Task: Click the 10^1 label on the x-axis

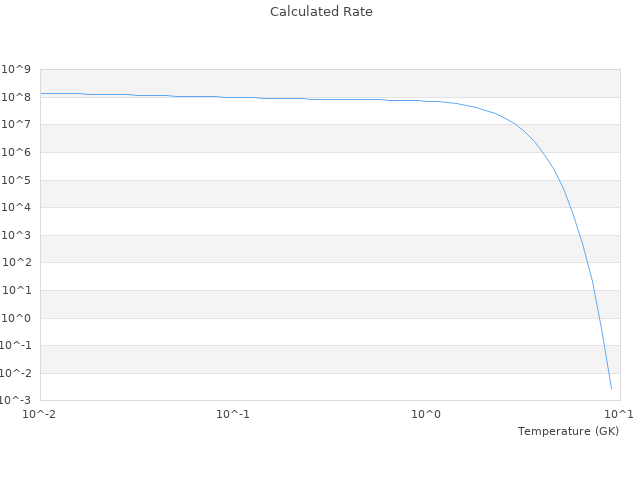Action: point(618,414)
